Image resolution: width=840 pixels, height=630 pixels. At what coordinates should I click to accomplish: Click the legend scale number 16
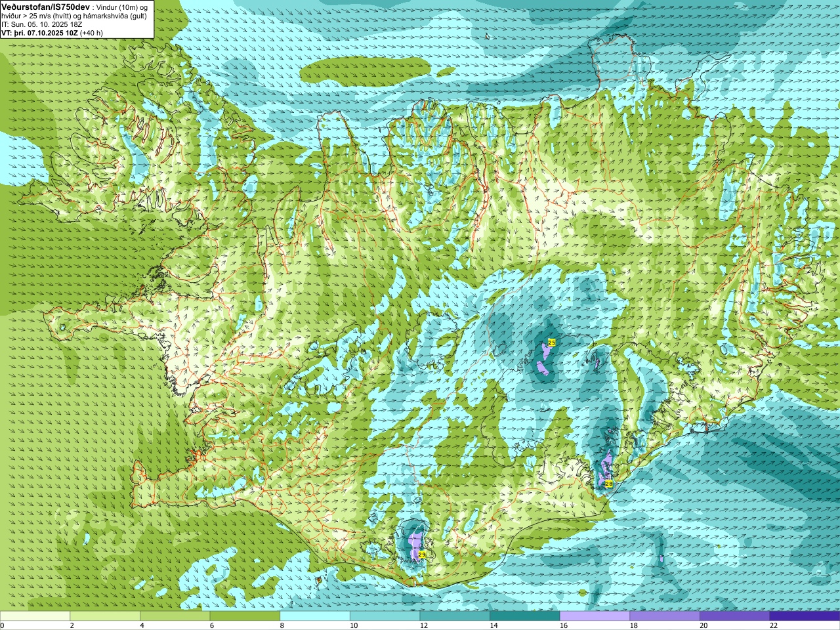(x=564, y=625)
